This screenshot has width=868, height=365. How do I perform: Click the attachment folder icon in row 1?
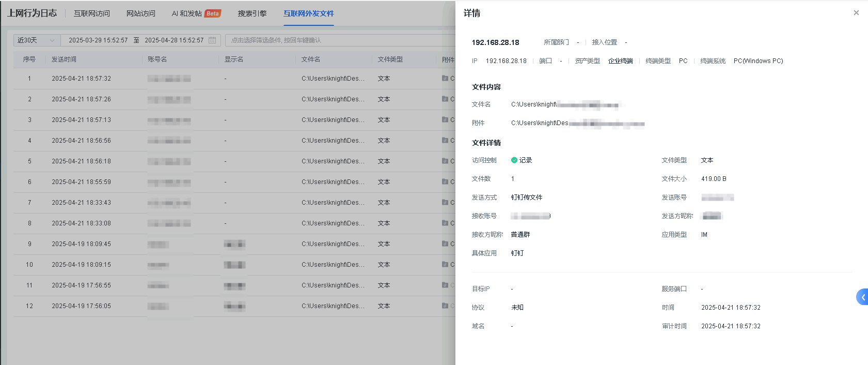(445, 79)
